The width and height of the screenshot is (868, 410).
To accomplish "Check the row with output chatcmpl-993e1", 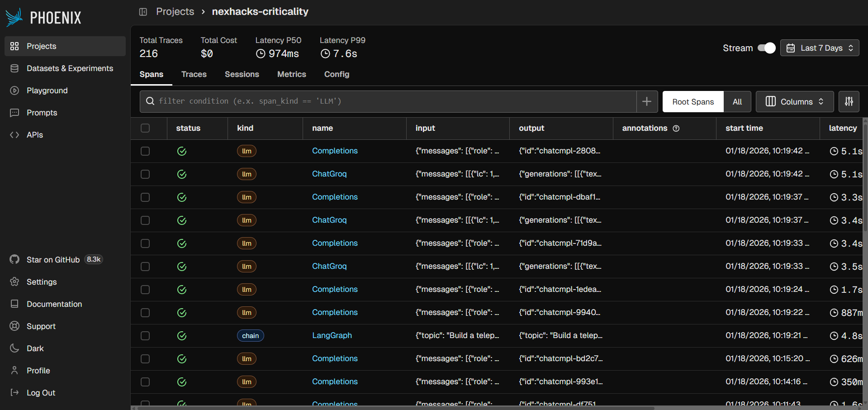I will coord(145,382).
